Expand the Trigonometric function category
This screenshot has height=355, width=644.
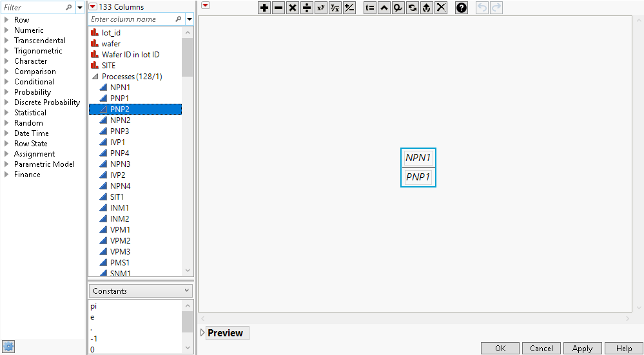[x=6, y=50]
